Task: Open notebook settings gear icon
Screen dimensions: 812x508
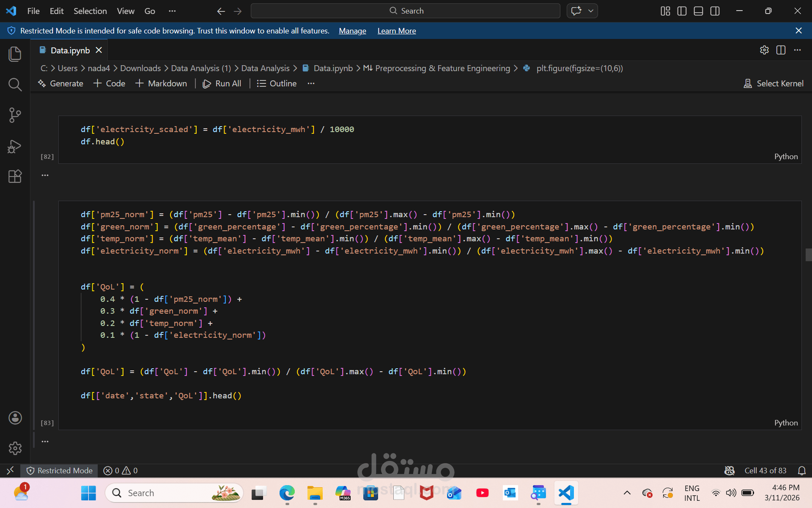Action: [x=764, y=50]
